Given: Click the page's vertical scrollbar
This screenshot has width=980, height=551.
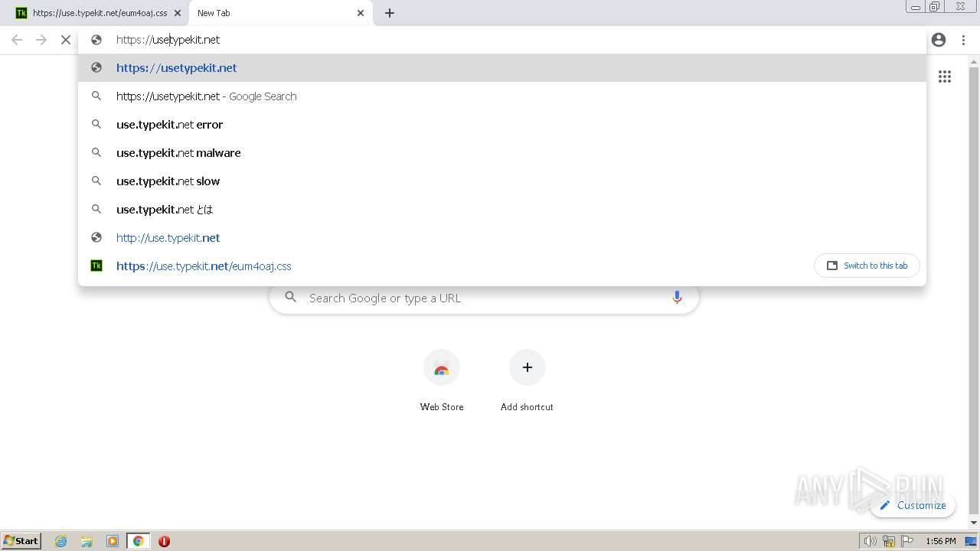Looking at the screenshot, I should click(974, 291).
